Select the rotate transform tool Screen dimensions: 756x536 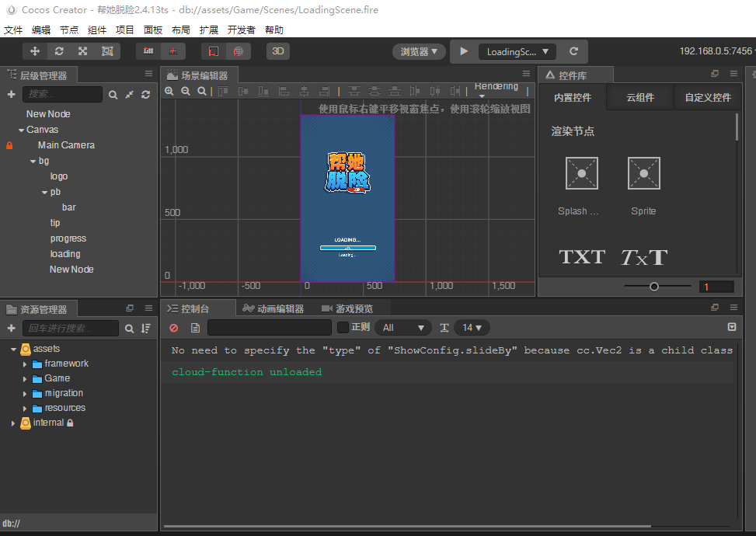[59, 51]
